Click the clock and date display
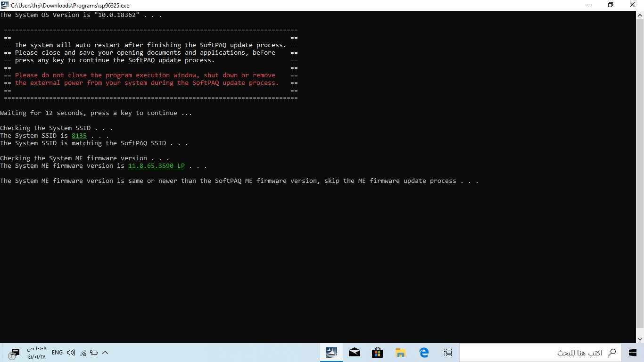 click(x=37, y=352)
